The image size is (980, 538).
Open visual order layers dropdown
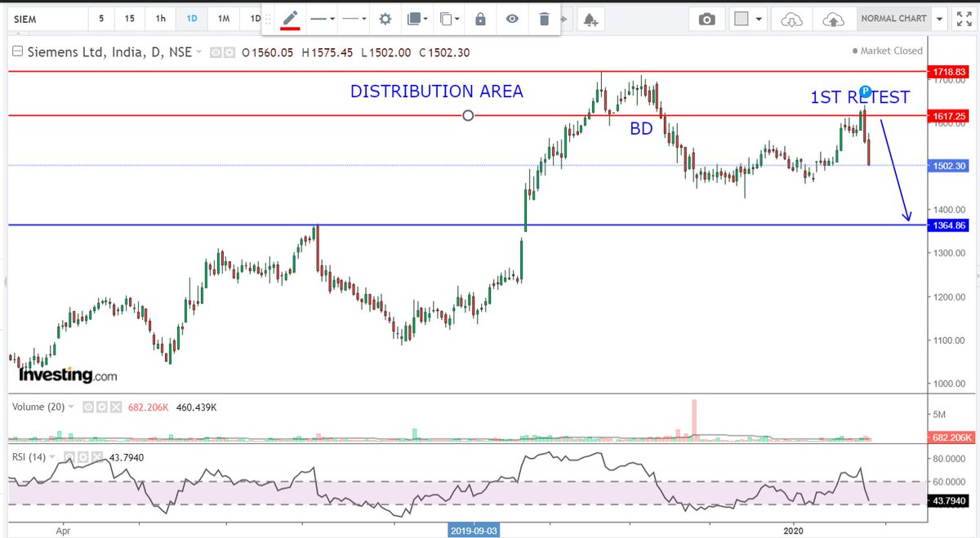(416, 19)
